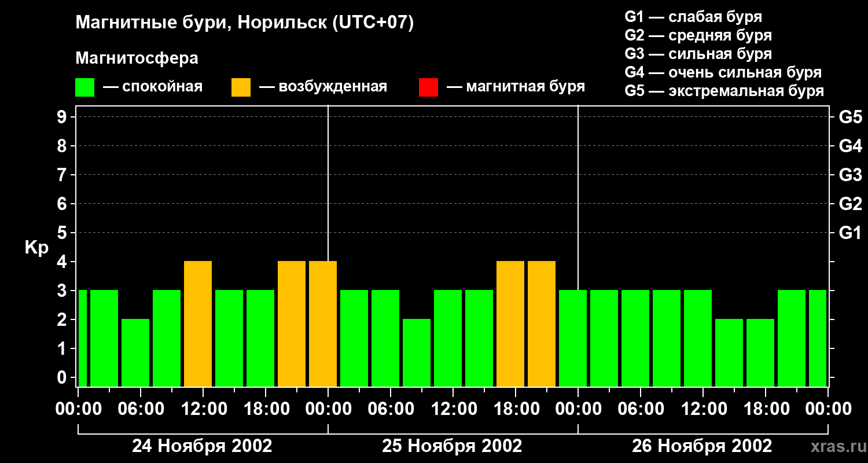The height and width of the screenshot is (463, 868).
Task: Click the red 'магнитная буря' legend swatch
Action: [x=428, y=87]
